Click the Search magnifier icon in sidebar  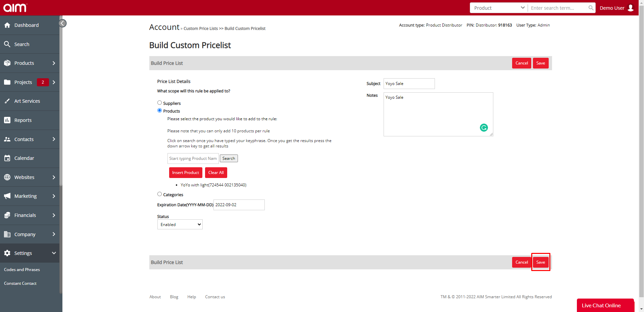(7, 44)
